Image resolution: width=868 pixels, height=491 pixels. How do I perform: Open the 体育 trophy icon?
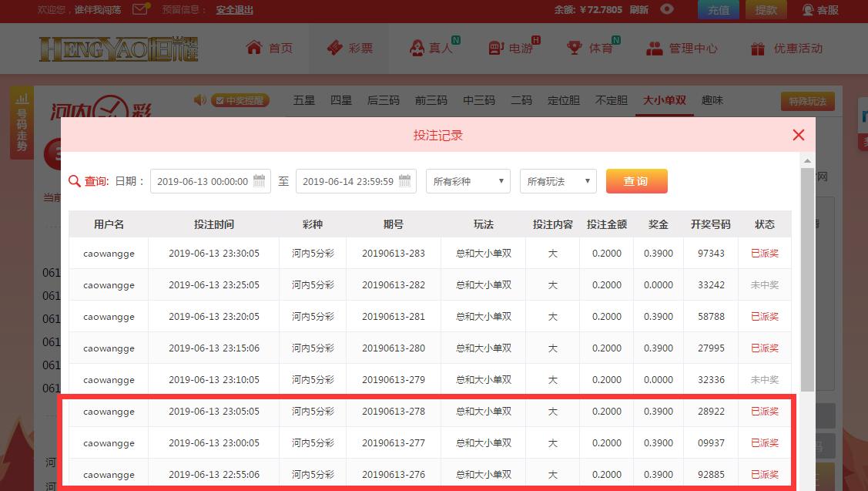(574, 48)
